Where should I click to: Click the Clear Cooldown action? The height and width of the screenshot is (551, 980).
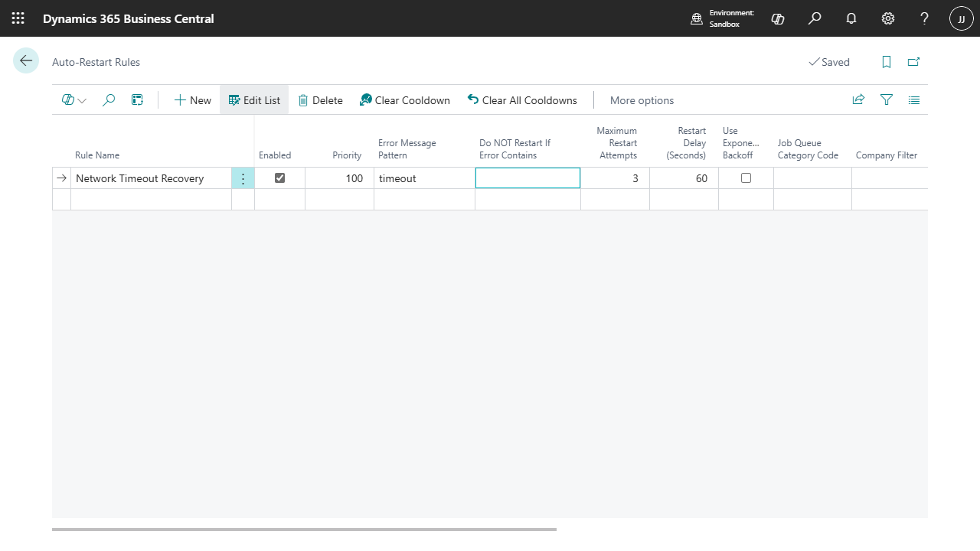(404, 100)
